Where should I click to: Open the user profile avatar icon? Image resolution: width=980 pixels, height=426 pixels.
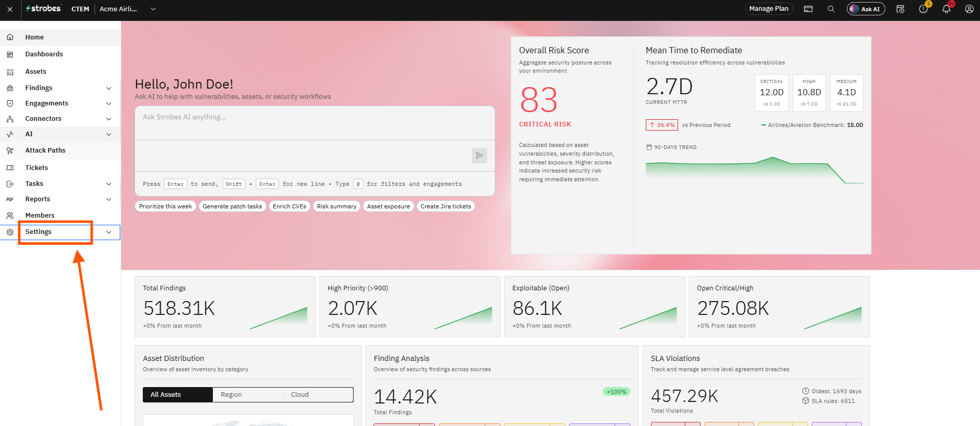969,9
